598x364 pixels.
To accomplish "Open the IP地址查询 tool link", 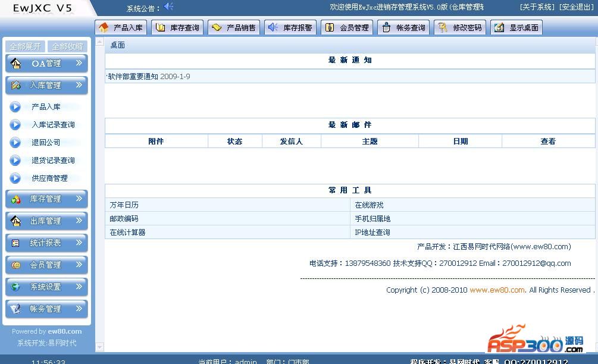I will click(x=372, y=233).
